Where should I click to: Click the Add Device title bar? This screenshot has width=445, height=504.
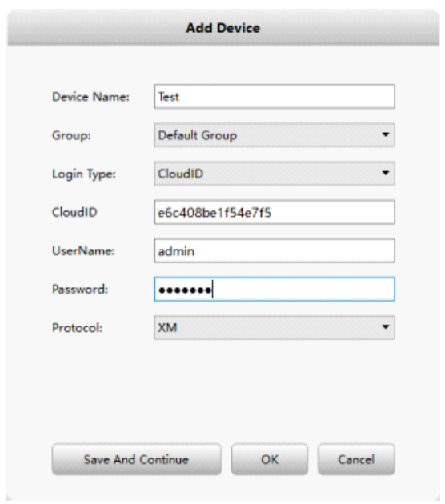(x=223, y=28)
